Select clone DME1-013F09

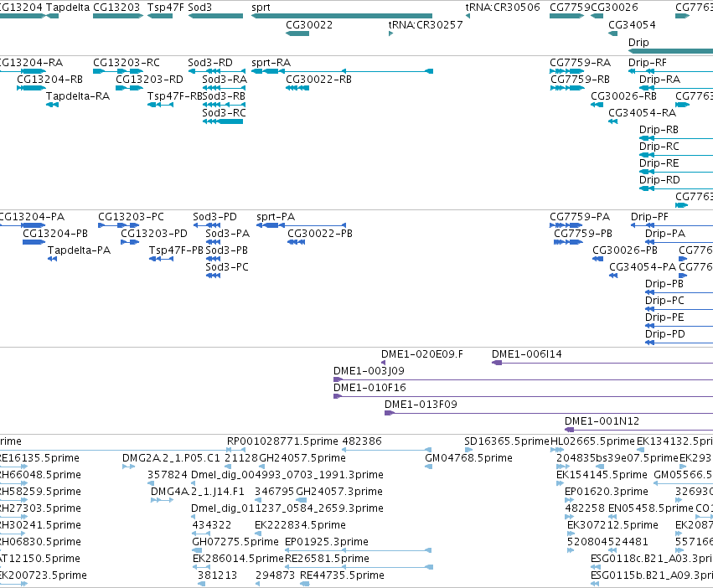coord(421,405)
